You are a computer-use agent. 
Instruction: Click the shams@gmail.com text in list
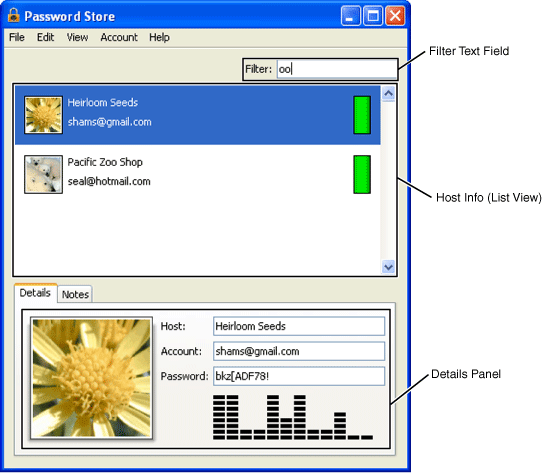tap(109, 122)
